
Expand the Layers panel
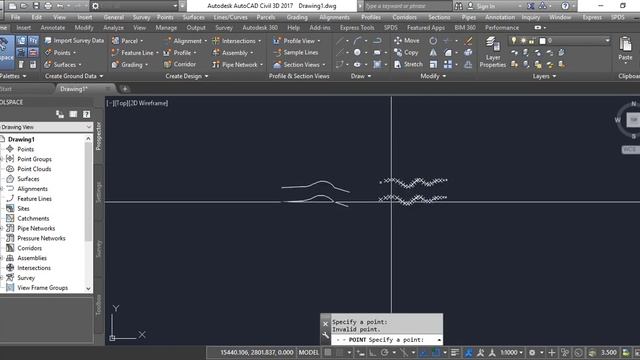click(544, 76)
